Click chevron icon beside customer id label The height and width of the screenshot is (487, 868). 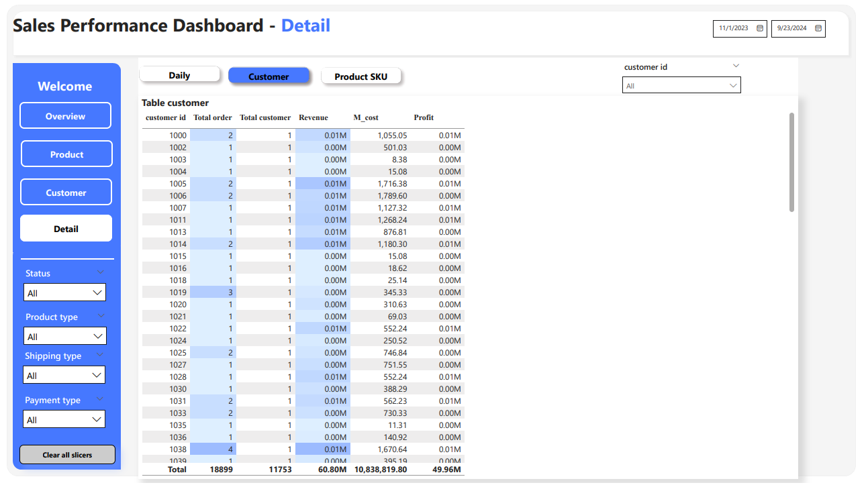click(x=736, y=66)
